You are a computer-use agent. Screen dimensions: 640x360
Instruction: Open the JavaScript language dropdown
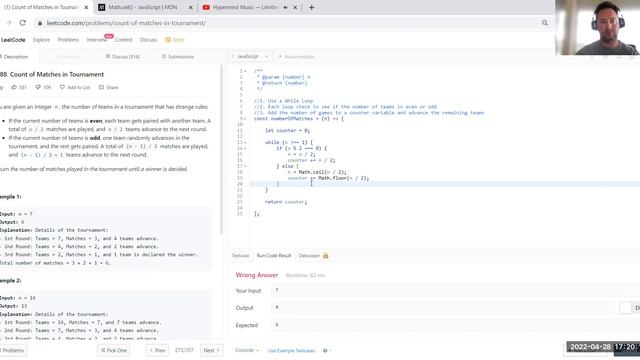click(250, 56)
